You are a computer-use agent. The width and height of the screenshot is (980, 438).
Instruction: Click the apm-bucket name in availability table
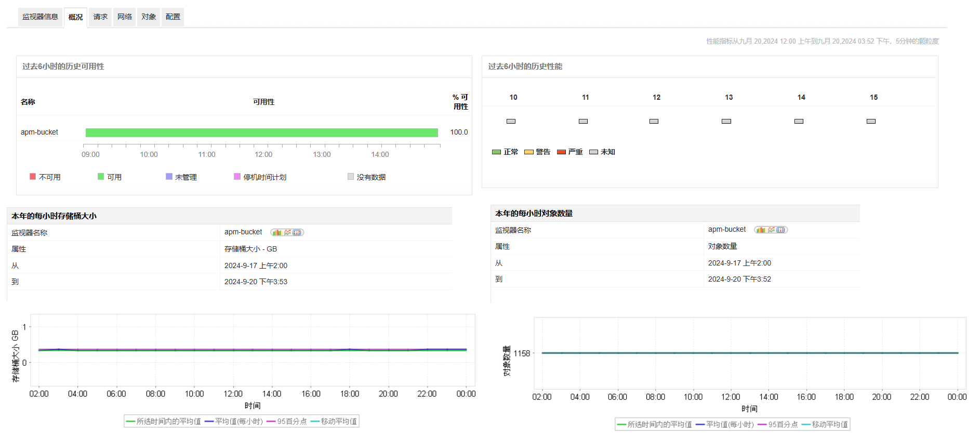pyautogui.click(x=39, y=132)
